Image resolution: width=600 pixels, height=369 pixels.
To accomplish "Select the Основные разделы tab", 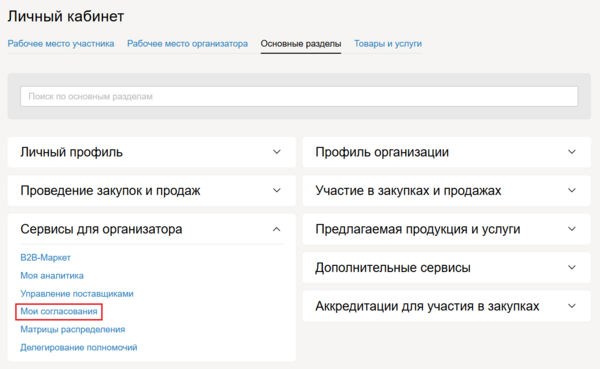I will point(301,44).
